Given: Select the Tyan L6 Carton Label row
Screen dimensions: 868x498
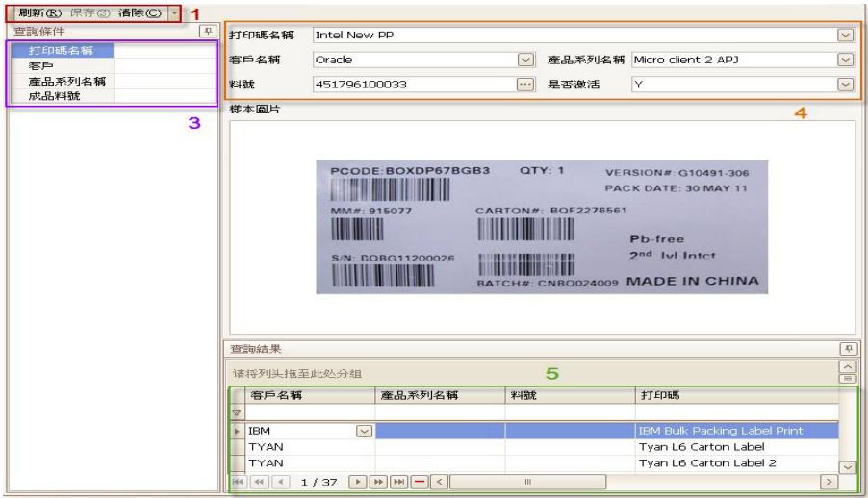Looking at the screenshot, I should point(542,447).
